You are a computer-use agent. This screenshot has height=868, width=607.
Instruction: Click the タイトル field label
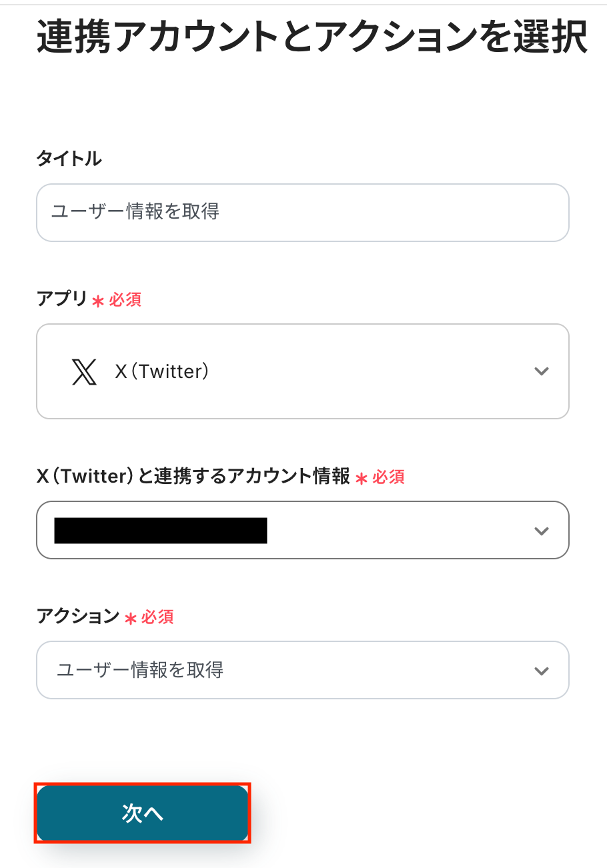point(69,159)
